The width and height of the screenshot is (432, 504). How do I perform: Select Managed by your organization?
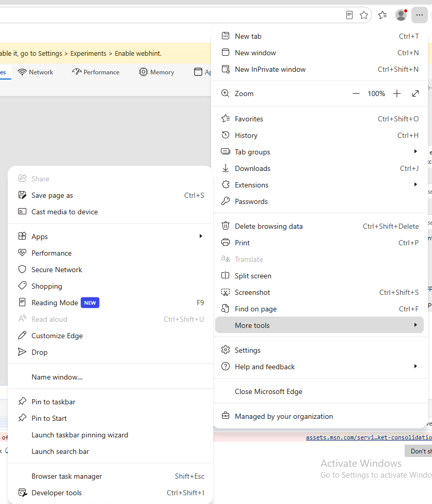point(319,416)
